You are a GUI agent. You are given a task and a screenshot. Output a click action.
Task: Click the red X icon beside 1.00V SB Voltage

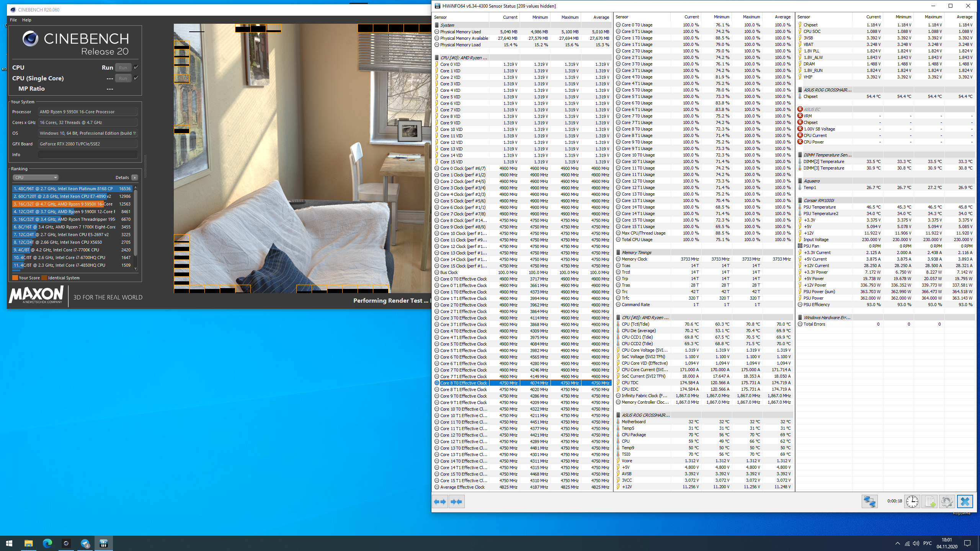800,129
